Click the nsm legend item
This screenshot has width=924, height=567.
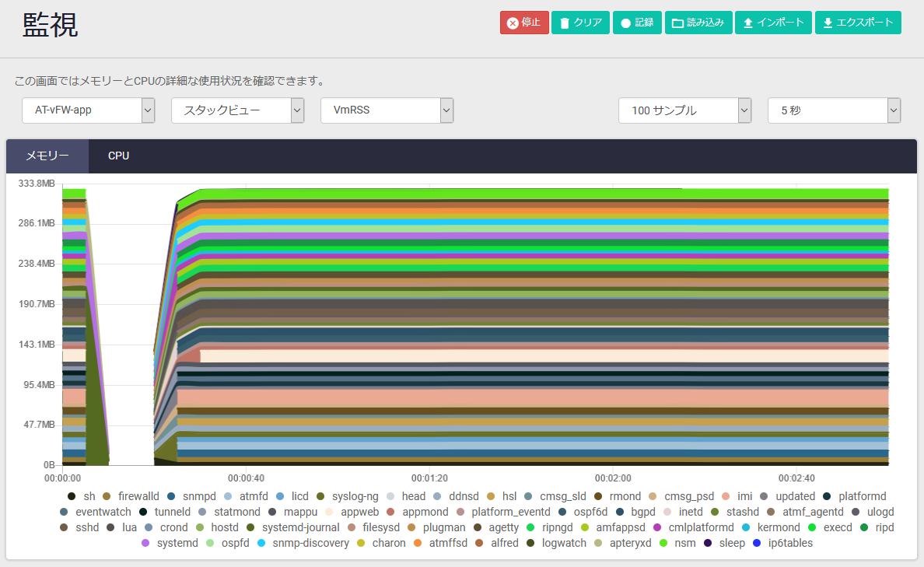677,543
